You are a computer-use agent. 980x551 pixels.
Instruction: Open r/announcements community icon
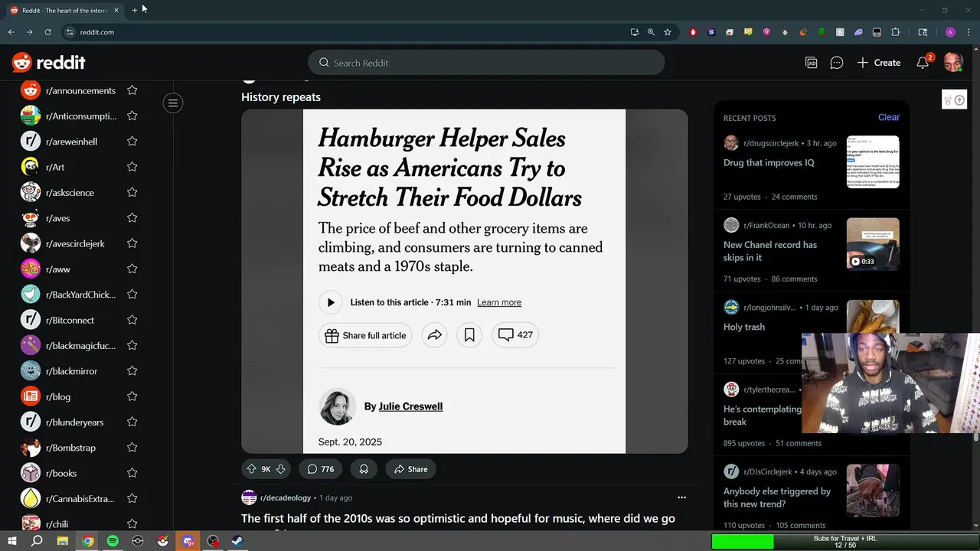point(31,90)
